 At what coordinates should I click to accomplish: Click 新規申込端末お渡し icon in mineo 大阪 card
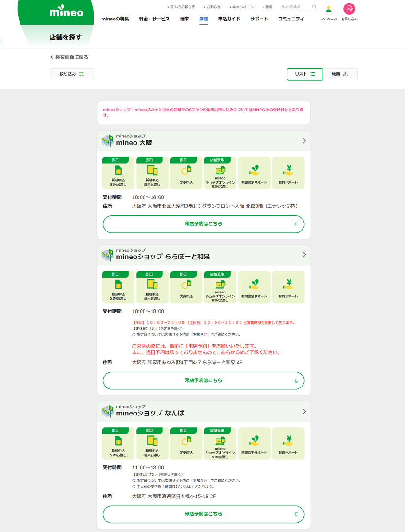[152, 173]
